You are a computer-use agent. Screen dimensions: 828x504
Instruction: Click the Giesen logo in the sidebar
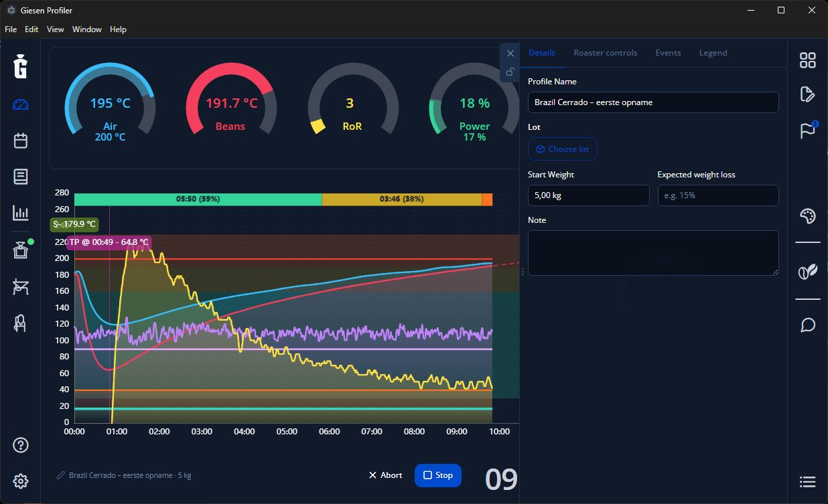pyautogui.click(x=21, y=67)
